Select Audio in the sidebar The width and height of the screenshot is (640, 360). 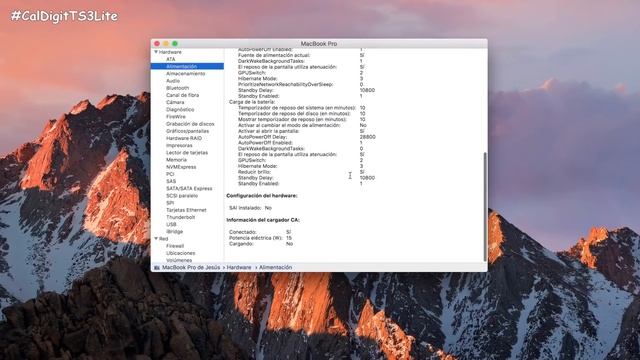click(x=173, y=81)
